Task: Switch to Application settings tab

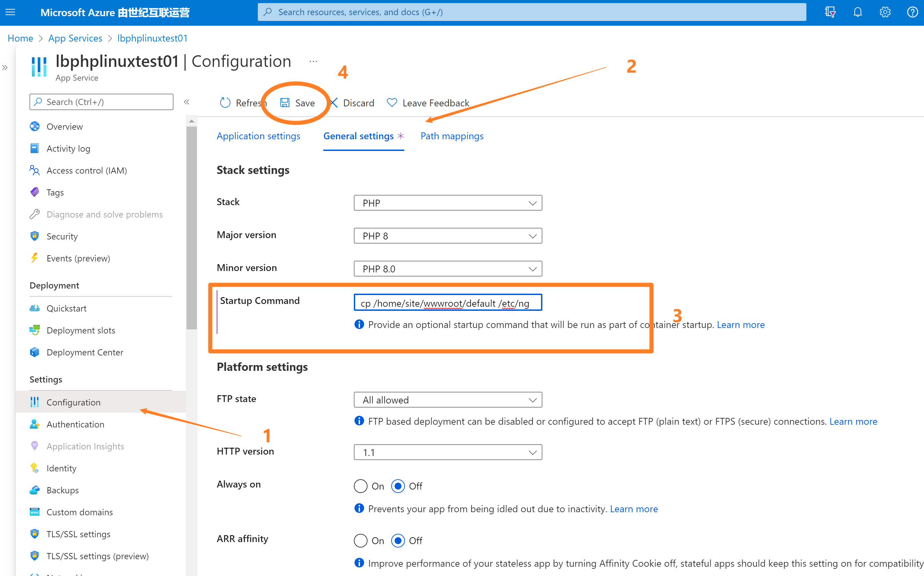Action: [258, 136]
